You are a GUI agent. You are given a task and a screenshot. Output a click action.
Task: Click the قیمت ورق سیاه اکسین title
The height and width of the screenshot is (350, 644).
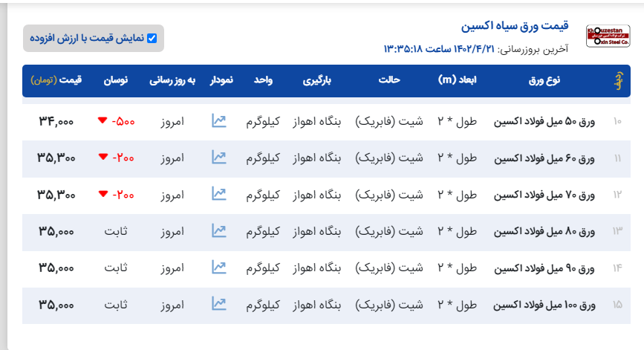click(x=515, y=27)
